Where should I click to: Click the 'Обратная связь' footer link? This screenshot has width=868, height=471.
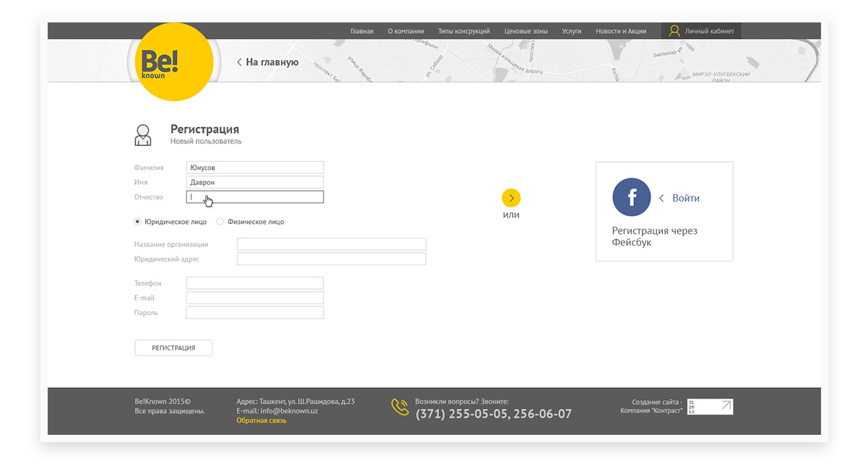point(261,420)
